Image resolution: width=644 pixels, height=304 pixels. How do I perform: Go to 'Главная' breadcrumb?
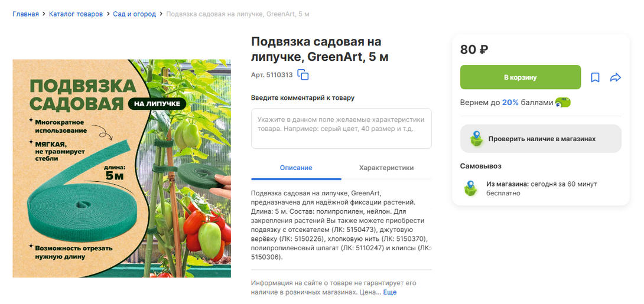25,14
